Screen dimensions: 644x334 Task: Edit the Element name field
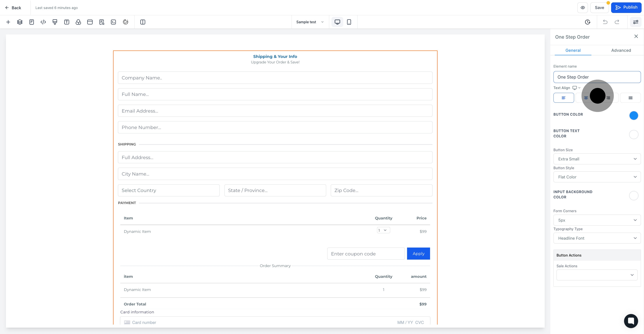pyautogui.click(x=597, y=77)
